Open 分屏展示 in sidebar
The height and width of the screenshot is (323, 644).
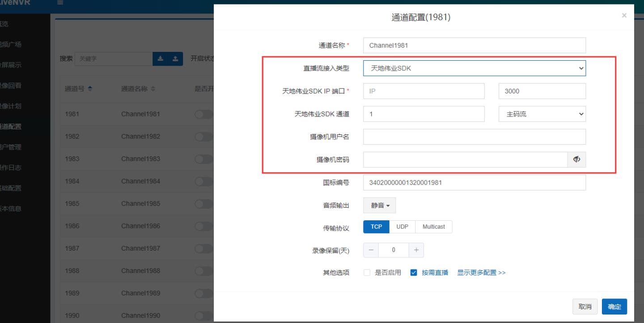[x=10, y=65]
